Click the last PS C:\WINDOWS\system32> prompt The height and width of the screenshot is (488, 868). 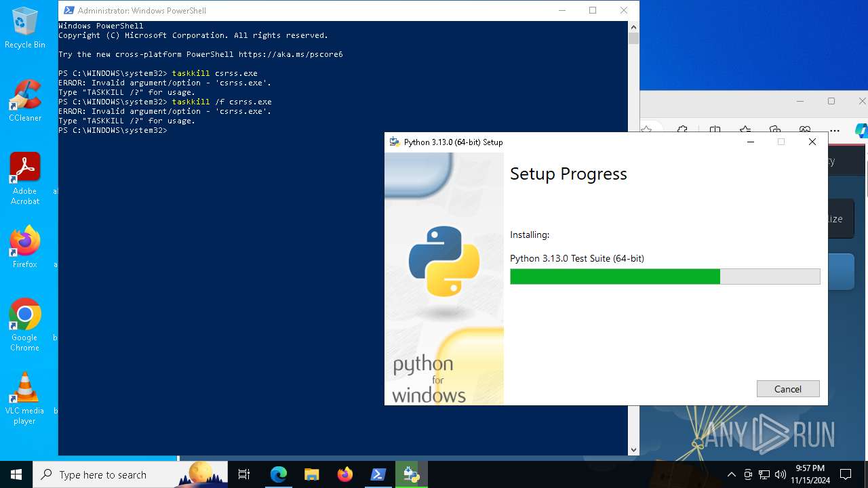tap(113, 130)
